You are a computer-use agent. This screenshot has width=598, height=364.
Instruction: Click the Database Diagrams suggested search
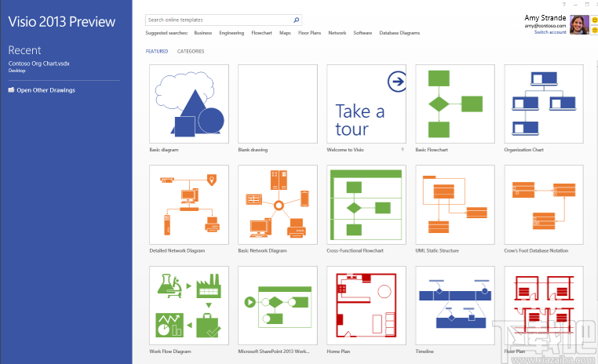(399, 33)
